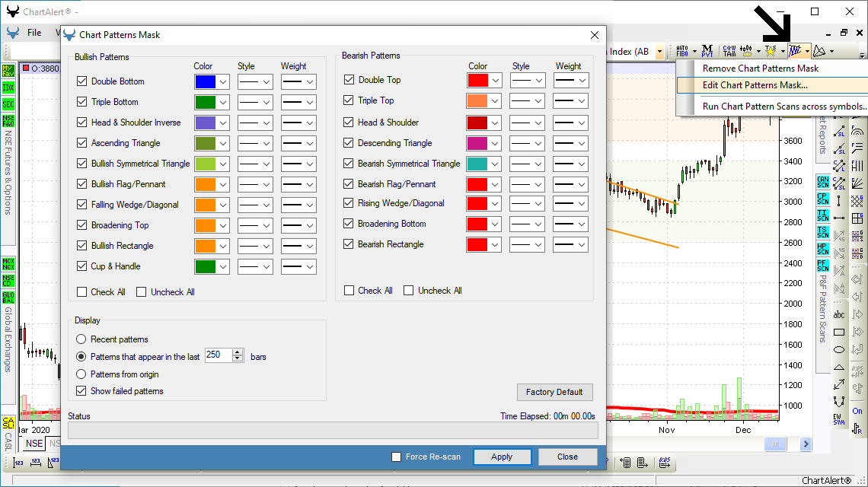Uncheck the Cup & Handle checkbox

(x=82, y=266)
